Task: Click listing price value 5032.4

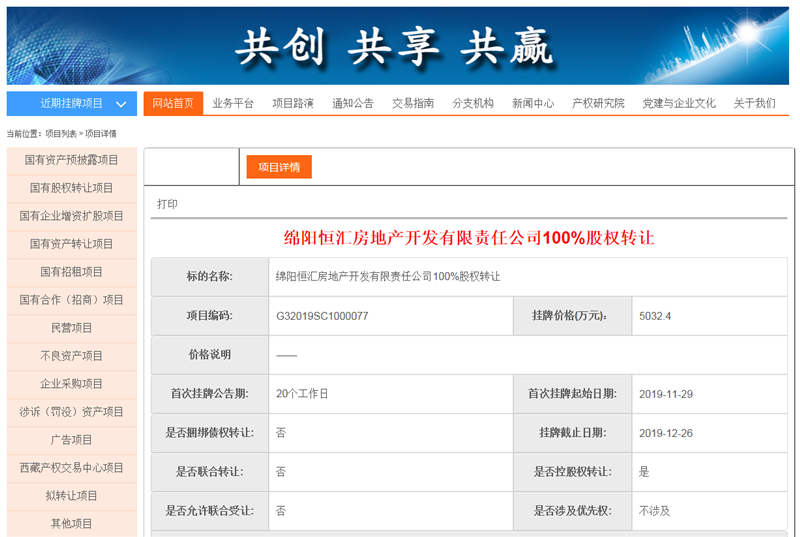Action: click(x=655, y=316)
